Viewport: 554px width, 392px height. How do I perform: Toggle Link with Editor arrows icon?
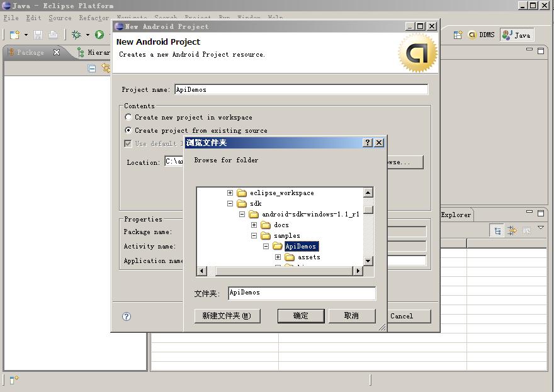106,68
